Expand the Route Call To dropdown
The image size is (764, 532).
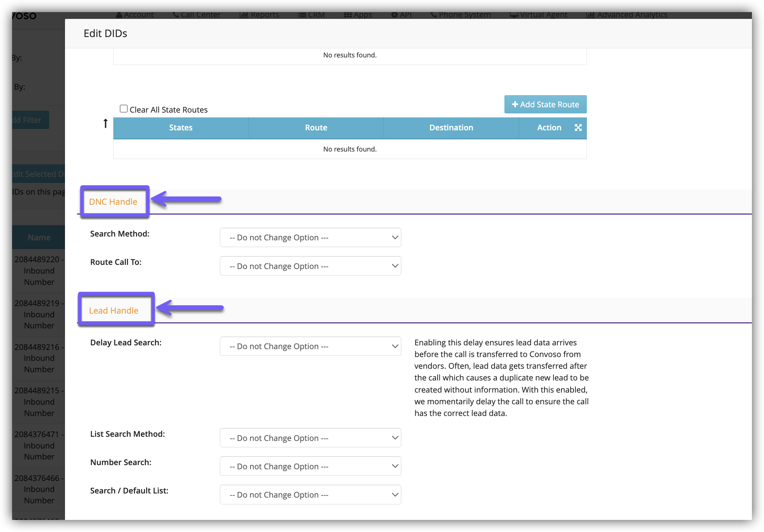[x=310, y=266]
